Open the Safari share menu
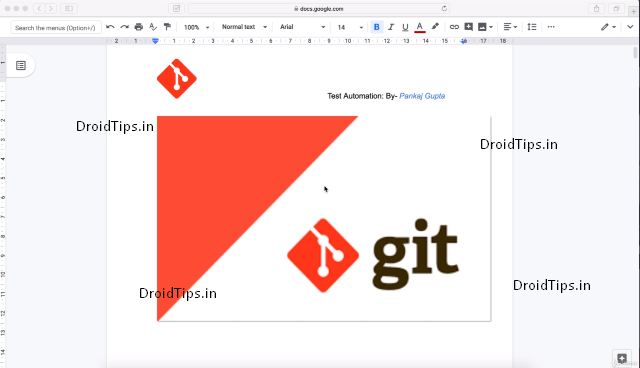Screen dimensions: 640x368 [x=596, y=8]
